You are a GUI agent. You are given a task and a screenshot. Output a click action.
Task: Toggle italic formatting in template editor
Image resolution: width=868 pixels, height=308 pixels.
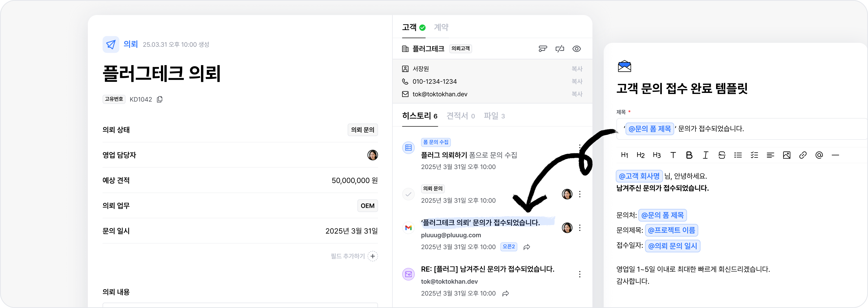click(705, 155)
